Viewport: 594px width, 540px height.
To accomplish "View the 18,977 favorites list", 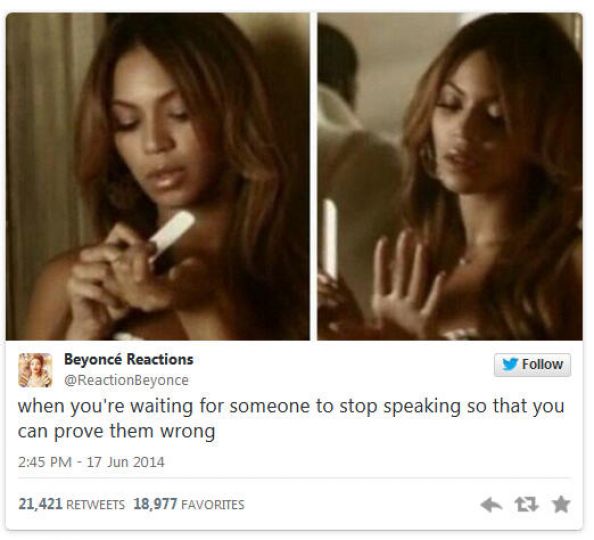I will coord(189,504).
